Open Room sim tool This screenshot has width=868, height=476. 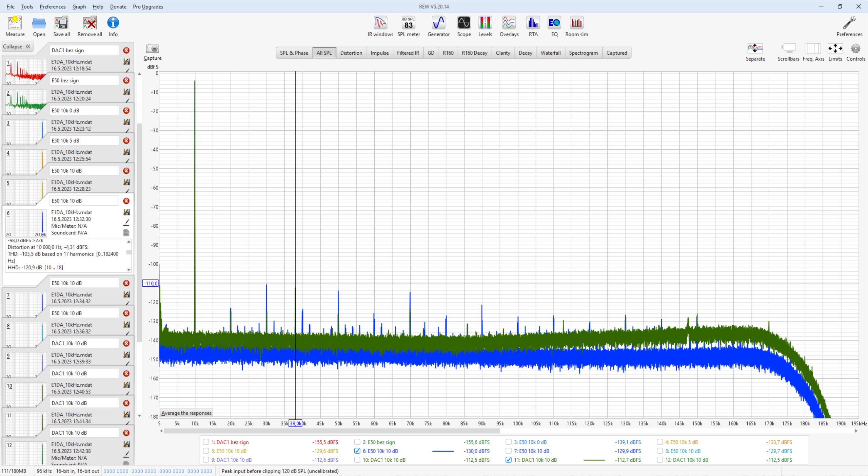[576, 26]
